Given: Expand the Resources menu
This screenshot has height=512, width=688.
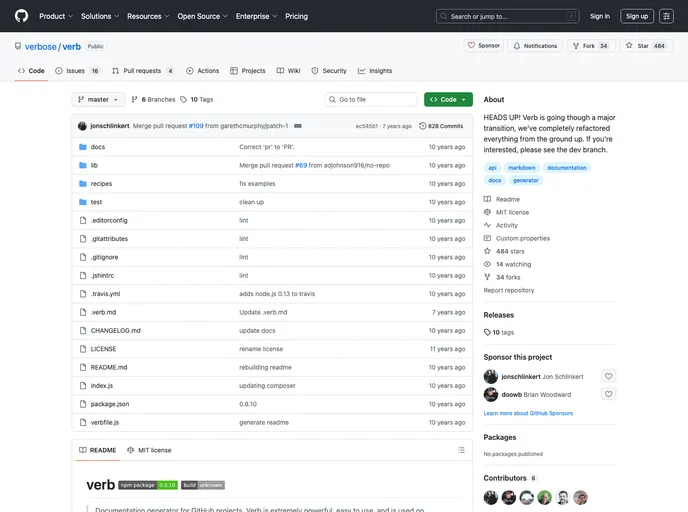Looking at the screenshot, I should [148, 16].
